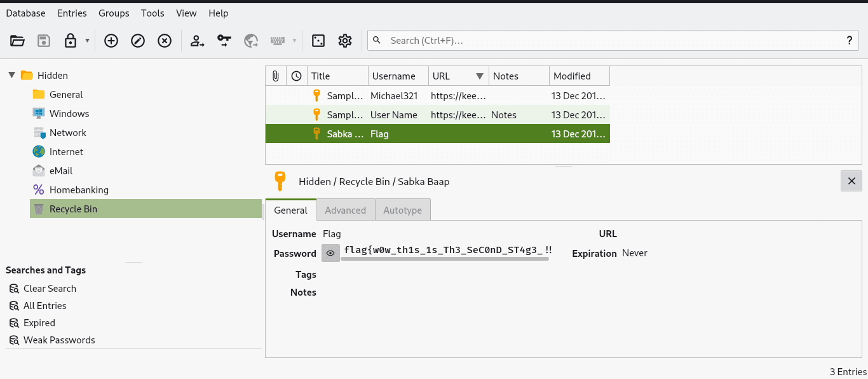Close the entry preview panel
Image resolution: width=868 pixels, height=379 pixels.
point(851,181)
